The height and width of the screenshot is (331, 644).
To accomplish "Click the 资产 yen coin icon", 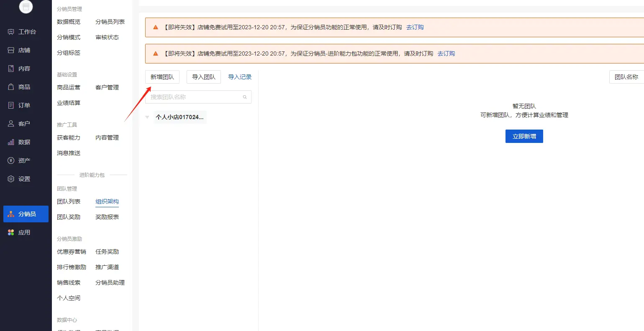I will tap(11, 160).
